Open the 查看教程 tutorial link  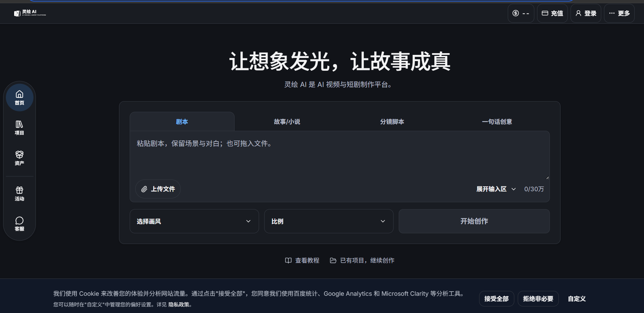coord(302,261)
